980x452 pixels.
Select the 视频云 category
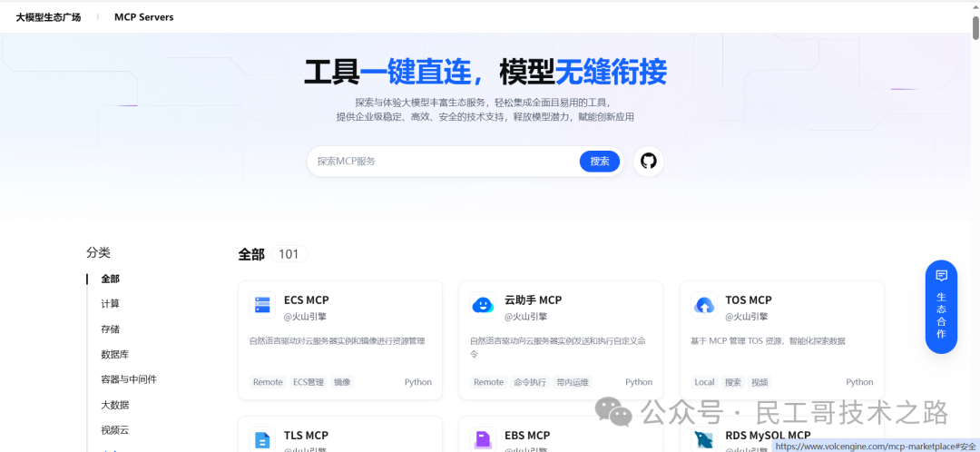pyautogui.click(x=115, y=430)
